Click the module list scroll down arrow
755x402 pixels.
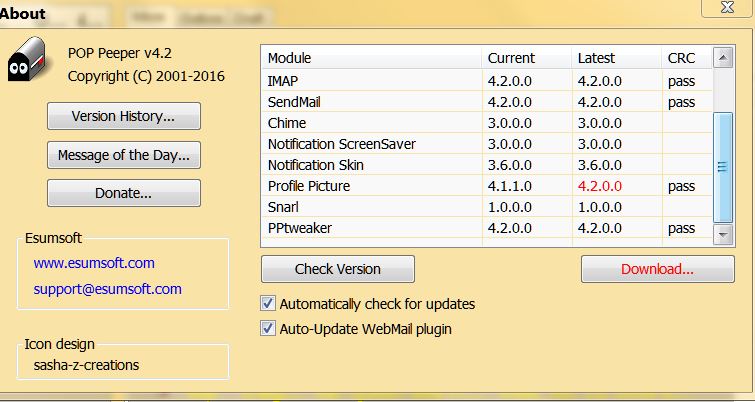pyautogui.click(x=723, y=235)
